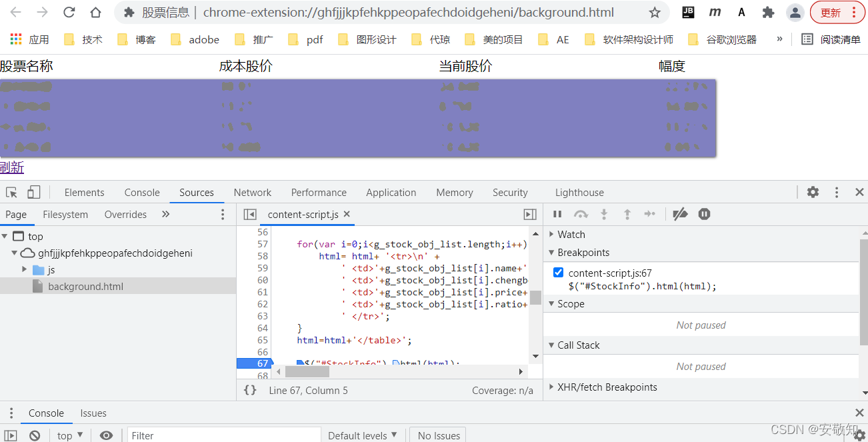The image size is (868, 442).
Task: Close the content-script.js file tab
Action: (x=347, y=214)
